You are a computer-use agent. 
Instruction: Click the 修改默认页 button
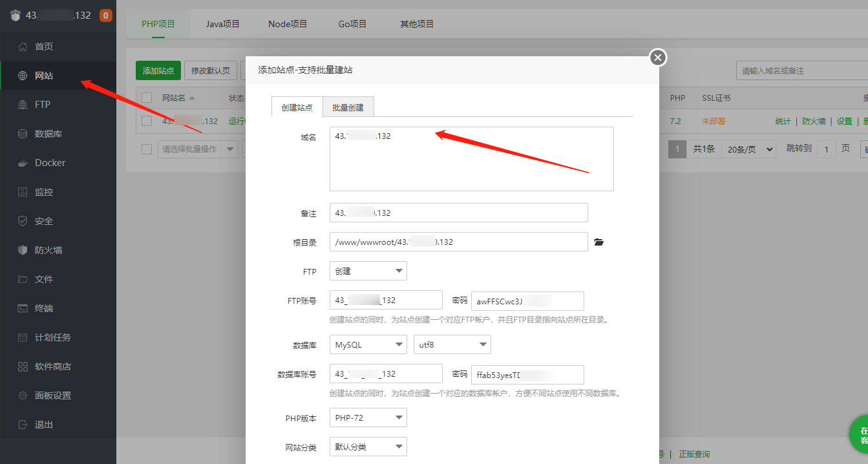[x=210, y=71]
